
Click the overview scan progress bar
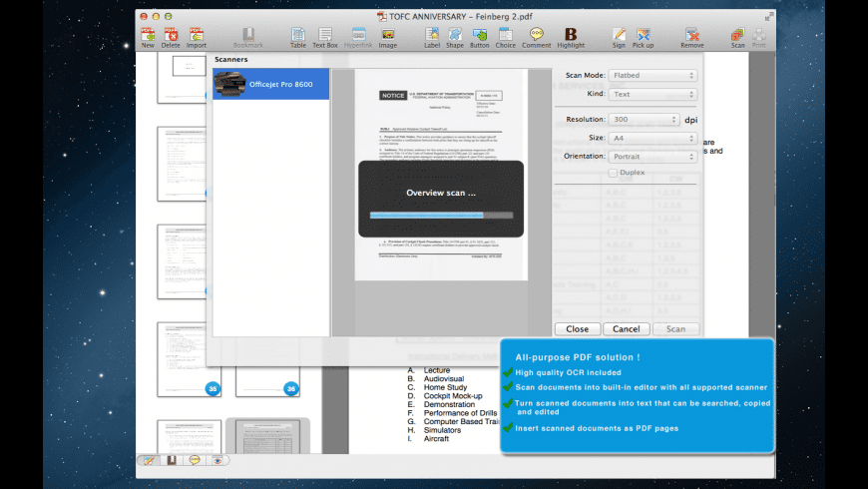[x=441, y=216]
